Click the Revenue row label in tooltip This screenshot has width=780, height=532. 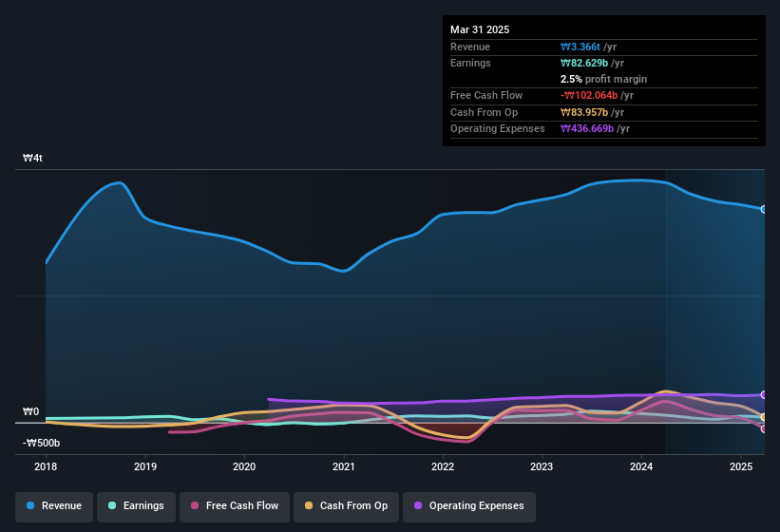tap(470, 47)
